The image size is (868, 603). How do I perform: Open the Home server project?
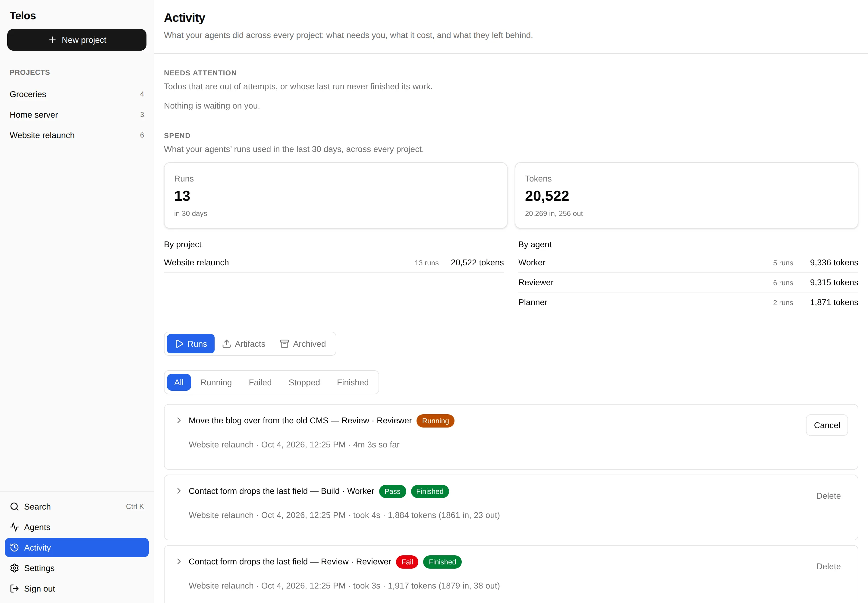pos(77,115)
